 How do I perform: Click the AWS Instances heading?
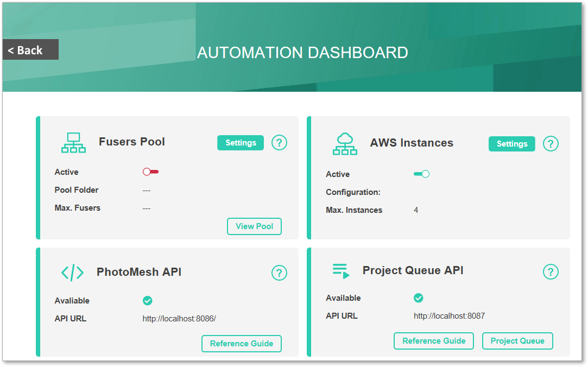pyautogui.click(x=412, y=143)
